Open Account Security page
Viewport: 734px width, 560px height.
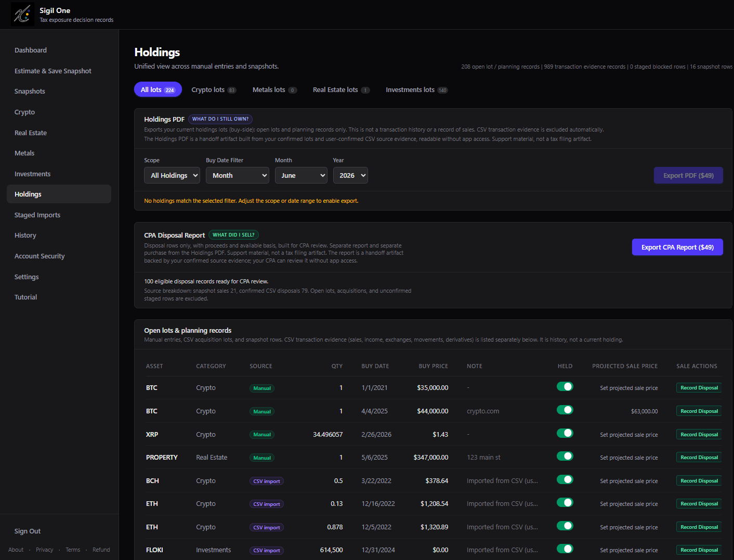click(40, 256)
